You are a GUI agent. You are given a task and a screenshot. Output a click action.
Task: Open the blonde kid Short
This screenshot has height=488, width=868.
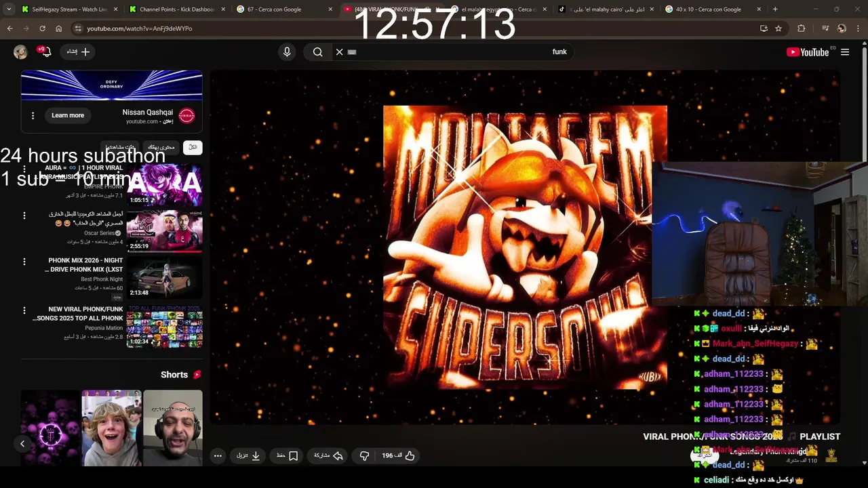click(111, 428)
